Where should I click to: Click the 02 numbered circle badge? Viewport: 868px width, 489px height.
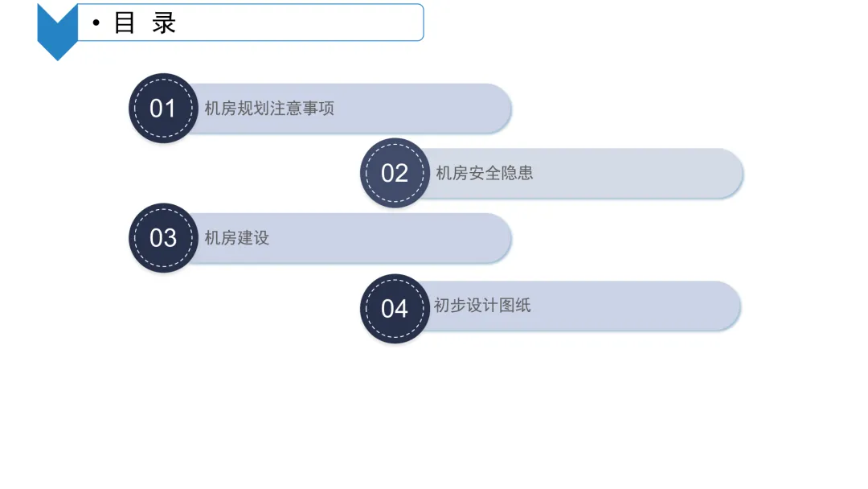(x=395, y=173)
